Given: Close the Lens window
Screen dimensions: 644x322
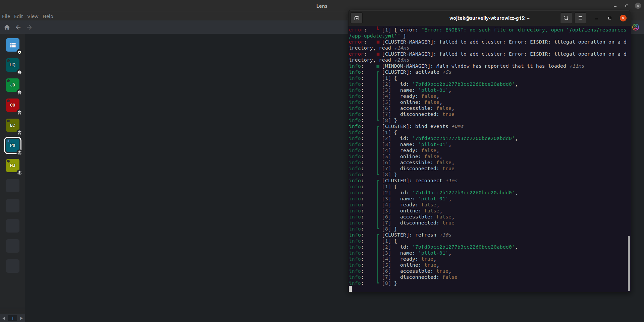Looking at the screenshot, I should pos(638,6).
